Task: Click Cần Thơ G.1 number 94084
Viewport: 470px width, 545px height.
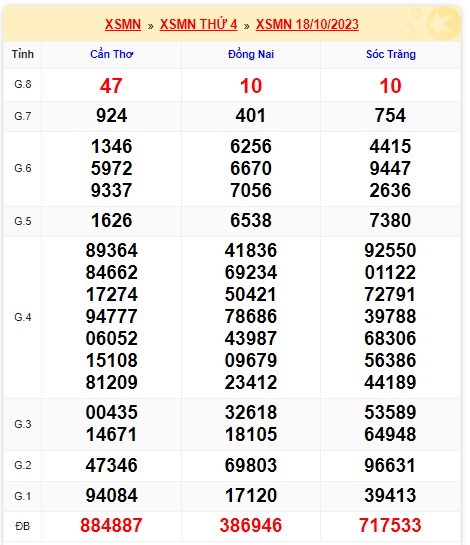Action: pyautogui.click(x=112, y=495)
